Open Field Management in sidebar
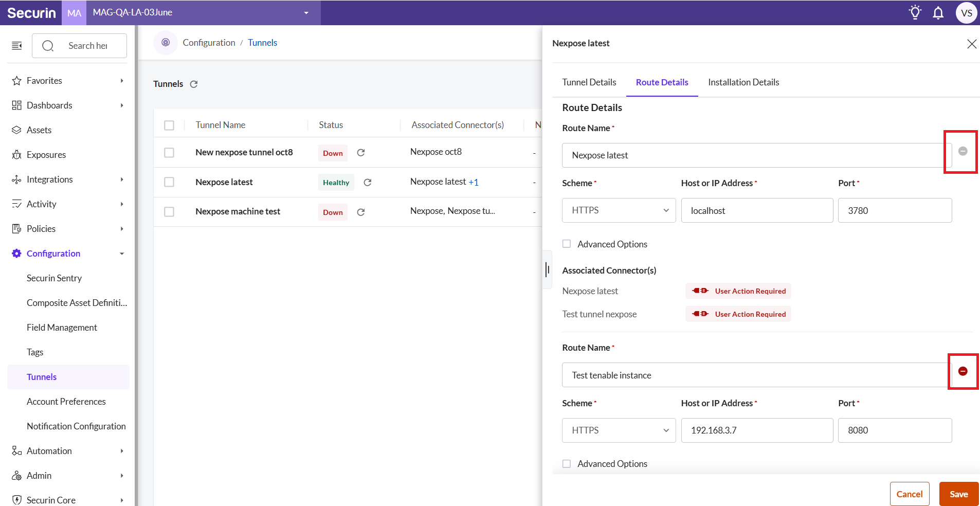Image resolution: width=980 pixels, height=506 pixels. tap(62, 328)
